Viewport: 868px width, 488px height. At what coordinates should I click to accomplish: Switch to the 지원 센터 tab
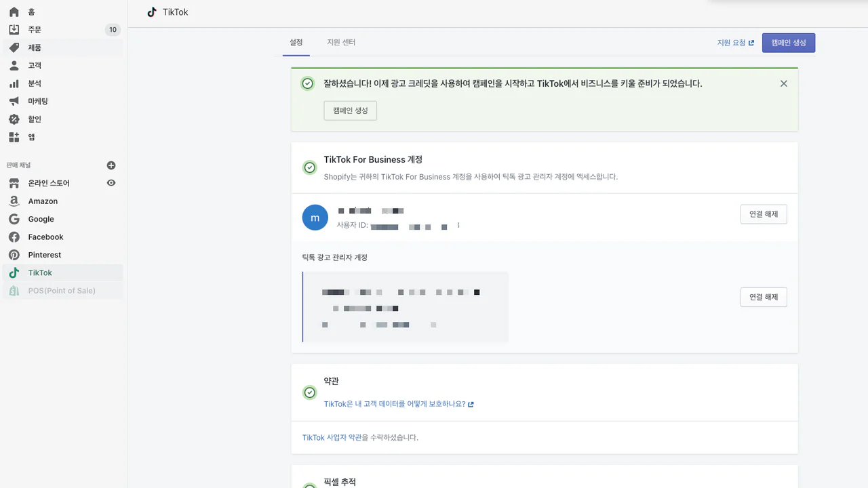(341, 42)
